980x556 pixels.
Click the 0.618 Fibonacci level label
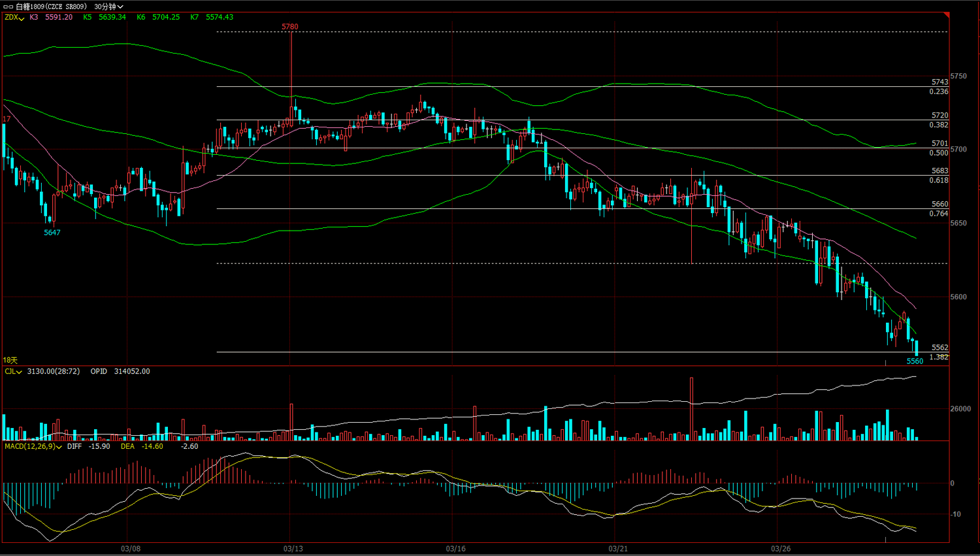939,180
